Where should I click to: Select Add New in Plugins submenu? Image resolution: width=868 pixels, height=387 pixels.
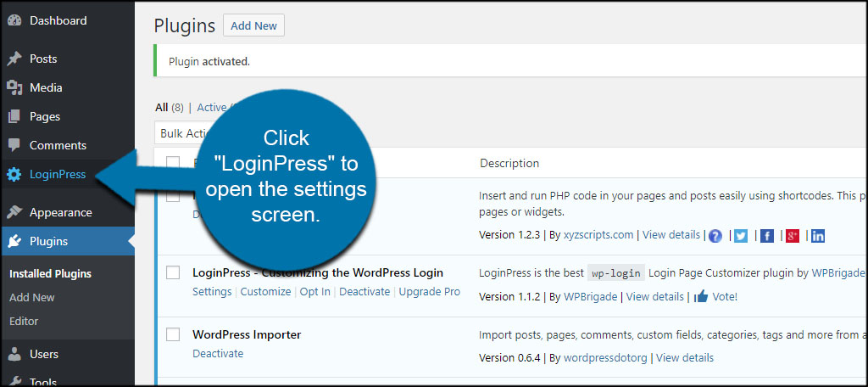32,297
